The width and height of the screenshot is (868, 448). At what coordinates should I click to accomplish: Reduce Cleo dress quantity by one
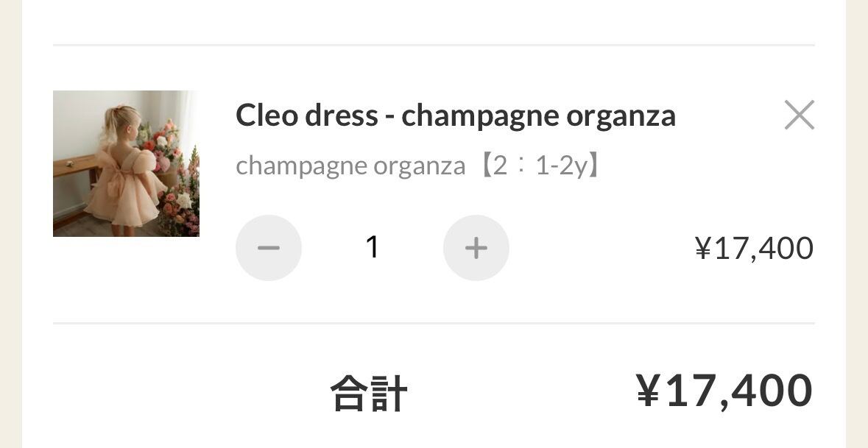(269, 248)
